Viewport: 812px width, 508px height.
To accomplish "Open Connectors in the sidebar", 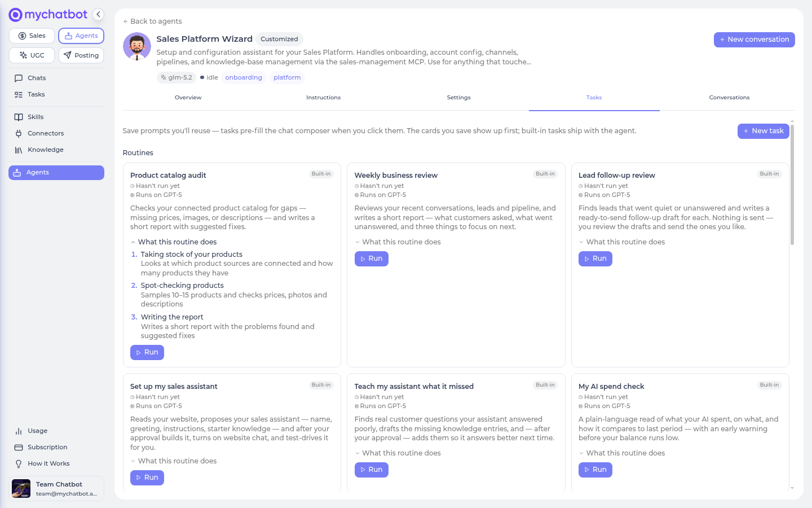I will (x=56, y=133).
